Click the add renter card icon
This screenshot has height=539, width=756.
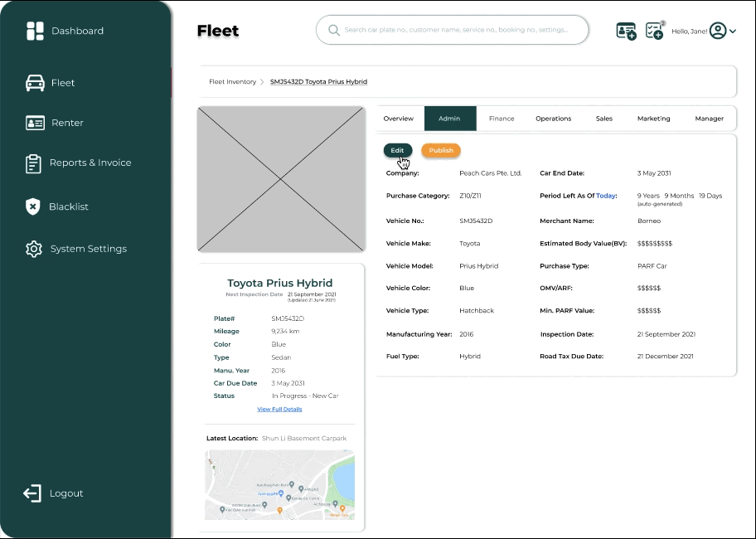coord(627,31)
